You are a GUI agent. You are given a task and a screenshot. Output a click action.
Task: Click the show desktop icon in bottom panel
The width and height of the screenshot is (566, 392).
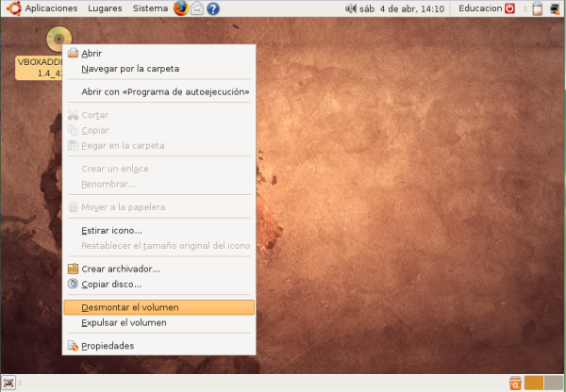[x=8, y=383]
